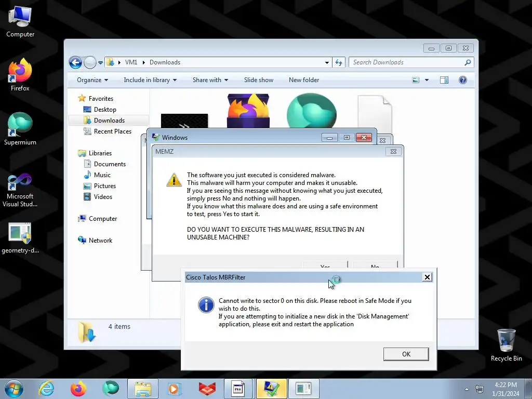
Task: Start Slide show from the toolbar
Action: 259,80
